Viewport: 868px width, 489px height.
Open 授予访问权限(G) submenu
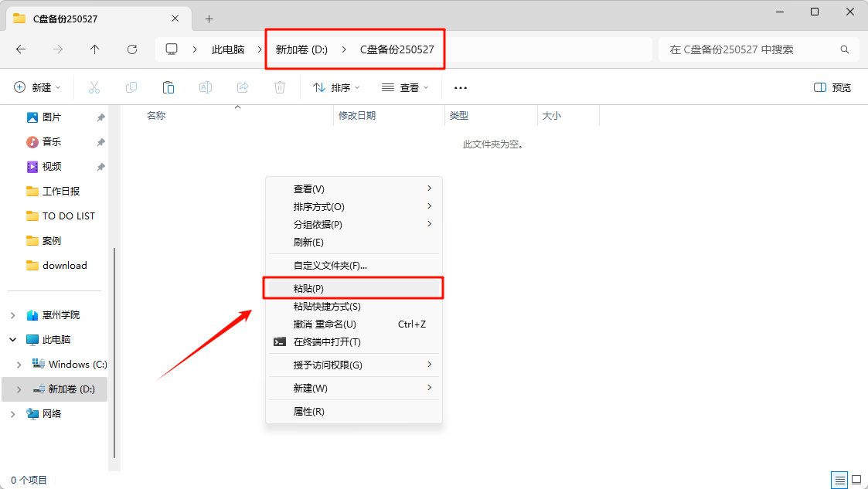coord(354,365)
